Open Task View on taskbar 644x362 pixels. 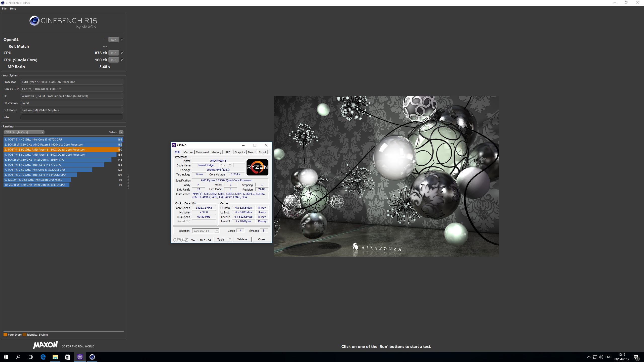[x=30, y=357]
